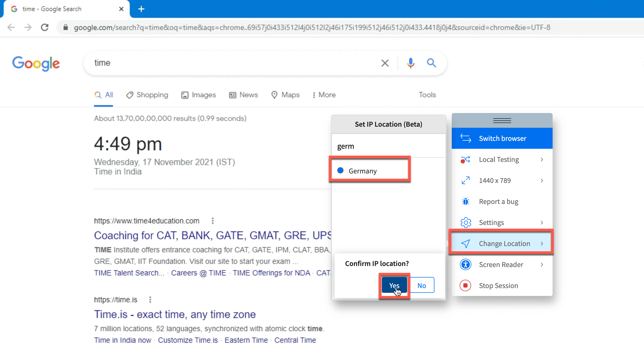
Task: Open Settings using the gear icon
Action: coord(466,222)
